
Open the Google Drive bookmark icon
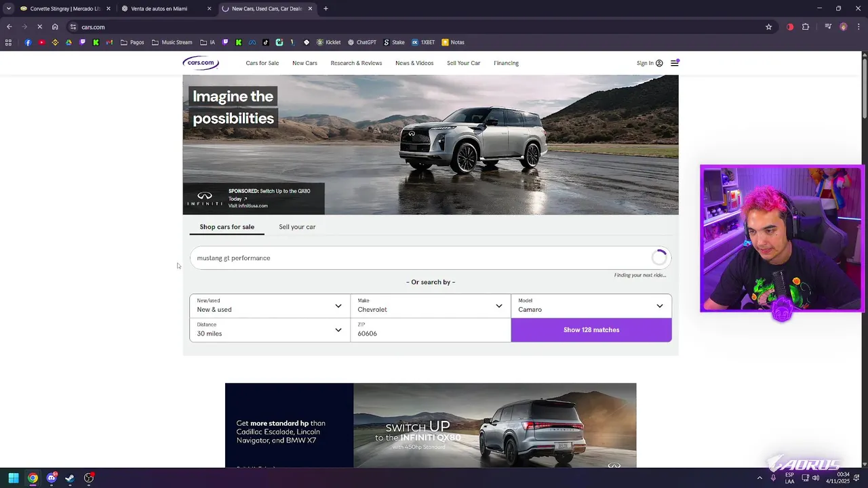(68, 42)
